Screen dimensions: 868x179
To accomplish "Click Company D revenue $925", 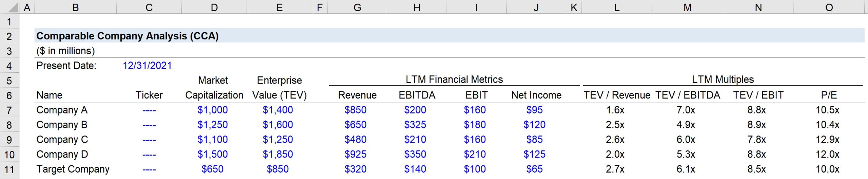I will tap(356, 155).
